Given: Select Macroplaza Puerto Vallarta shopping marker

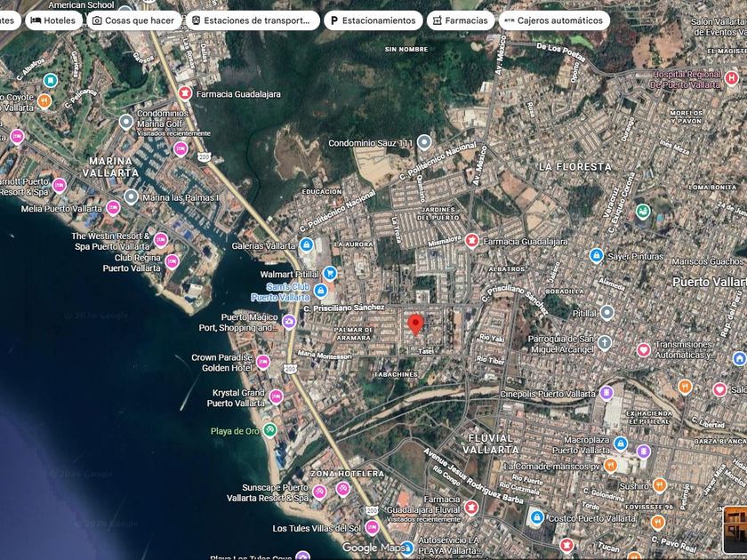Looking at the screenshot, I should pyautogui.click(x=621, y=444).
